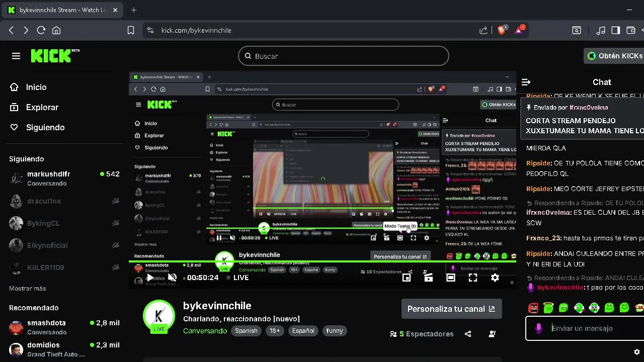Toggle picture-in-picture mini player
The image size is (644, 362).
pos(407,278)
